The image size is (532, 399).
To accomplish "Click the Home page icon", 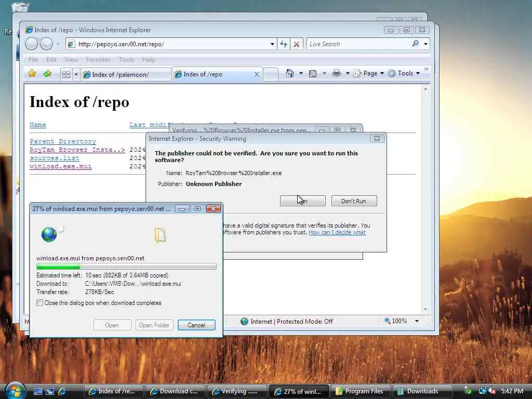I will point(290,73).
